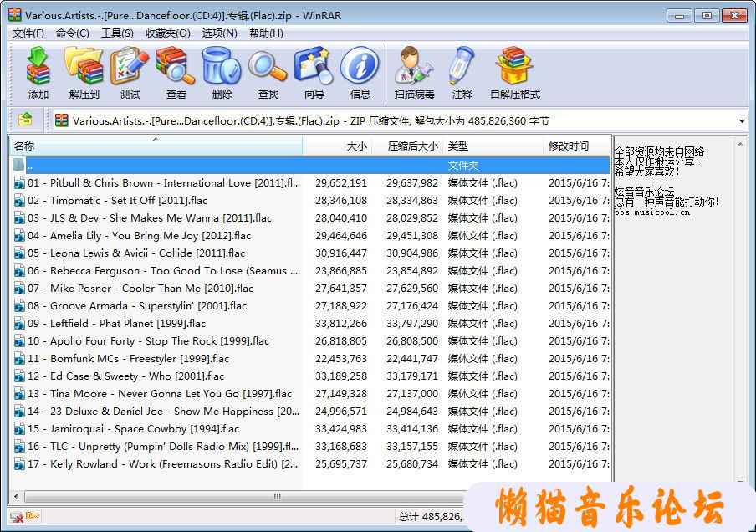Open the 帮助(H) menu
Viewport: 756px width, 532px height.
tap(266, 33)
